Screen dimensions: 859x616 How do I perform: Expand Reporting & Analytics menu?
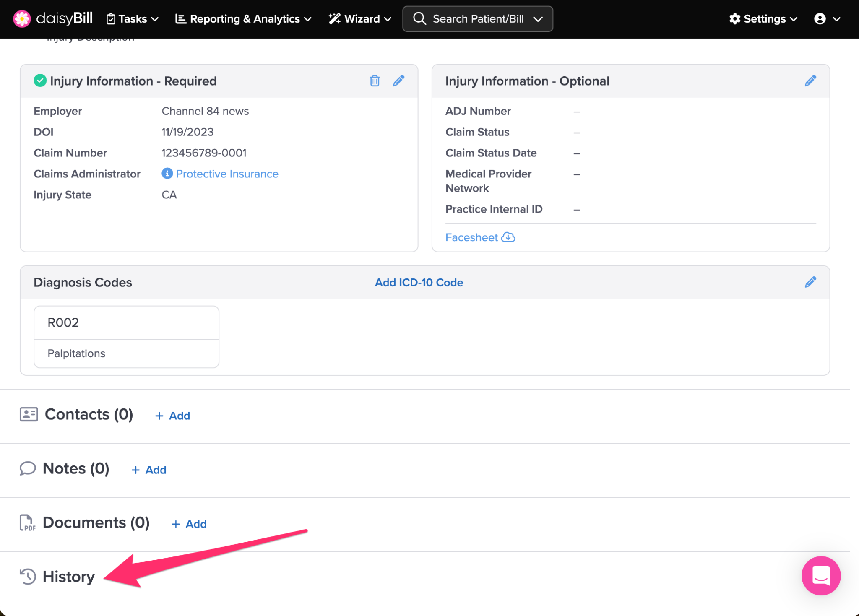point(243,19)
